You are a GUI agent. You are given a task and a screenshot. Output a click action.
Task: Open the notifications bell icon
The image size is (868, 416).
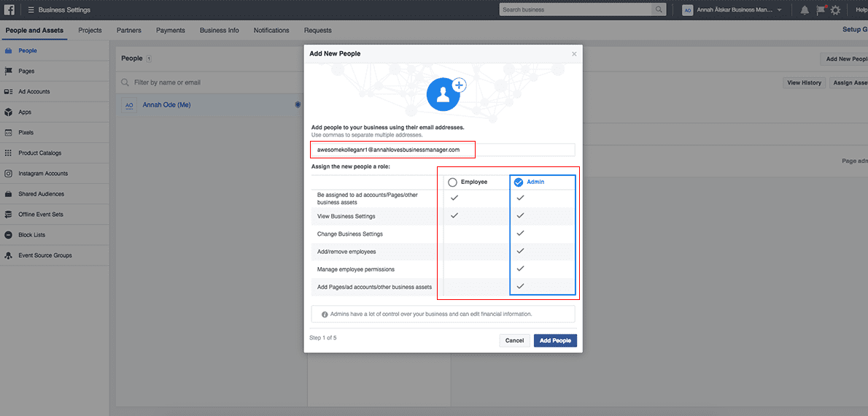tap(805, 10)
